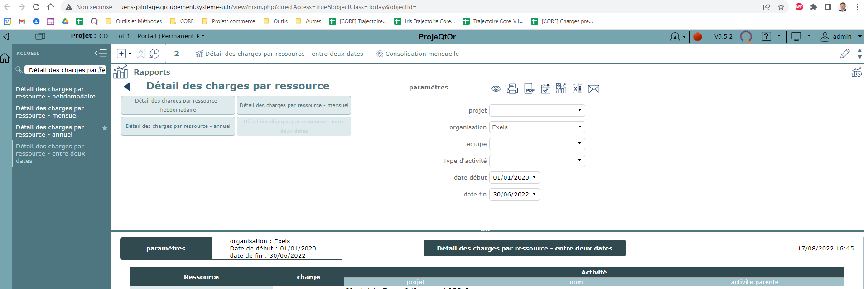Select sidebar item charges entre deux dates
Viewport: 868px width, 289px height.
click(x=50, y=153)
